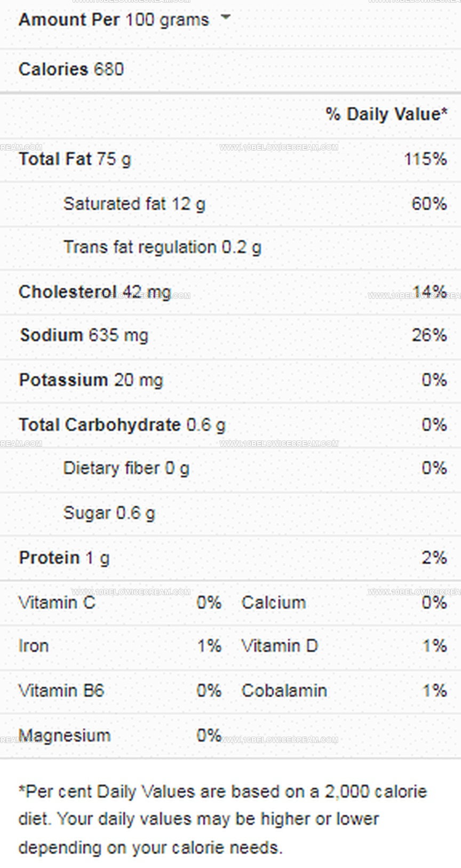Viewport: 461px width, 868px height.
Task: Select the Potassium 20 mg row
Action: (x=230, y=380)
